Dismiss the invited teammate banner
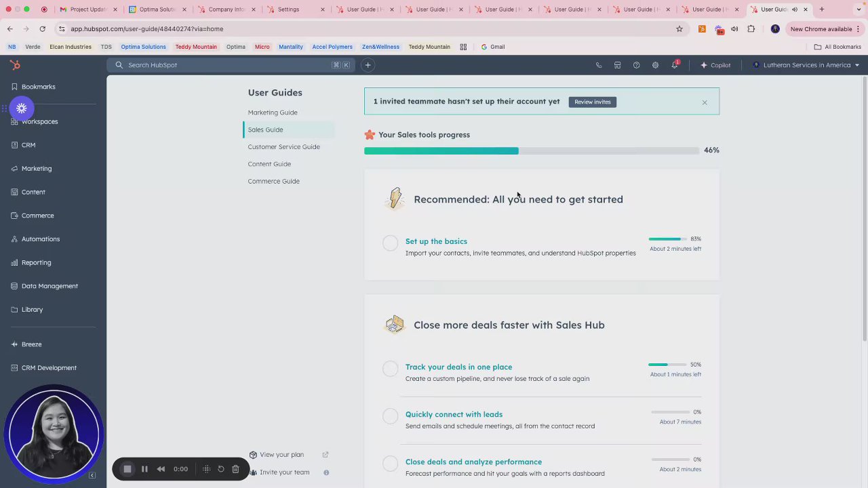Screen dimensions: 868x488 [705, 102]
